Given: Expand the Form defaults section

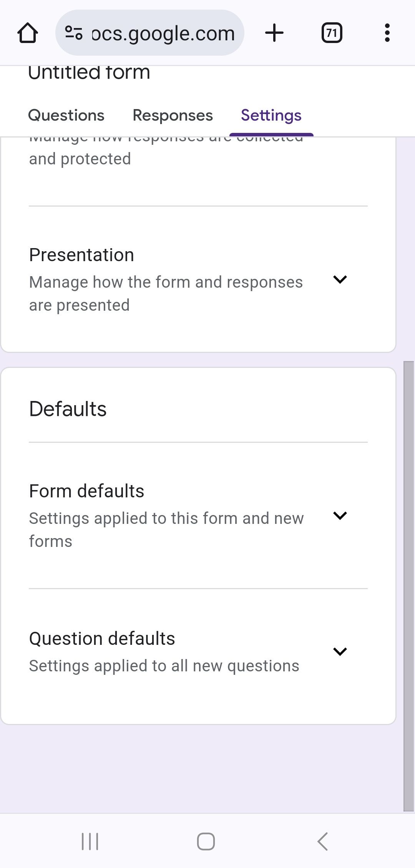Looking at the screenshot, I should tap(341, 516).
